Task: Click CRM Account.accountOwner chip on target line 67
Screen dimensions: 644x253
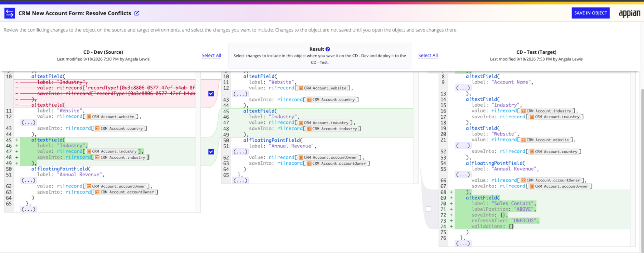Action: (559, 186)
